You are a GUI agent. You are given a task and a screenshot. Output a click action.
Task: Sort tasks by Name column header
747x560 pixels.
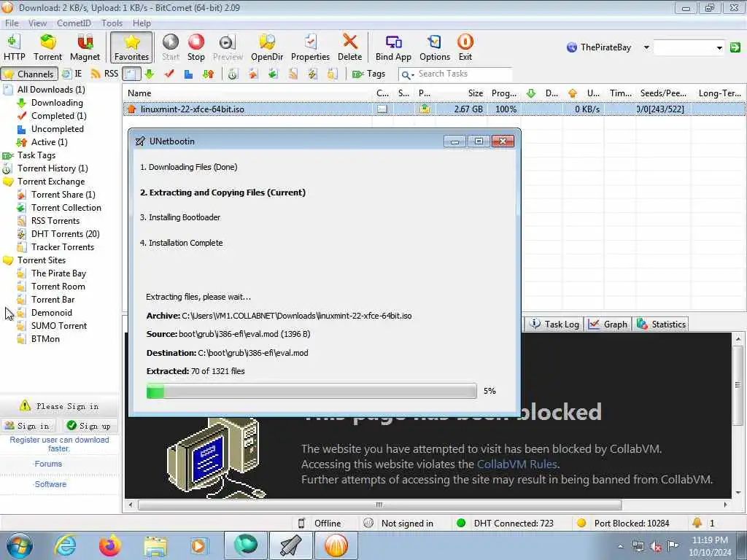248,93
